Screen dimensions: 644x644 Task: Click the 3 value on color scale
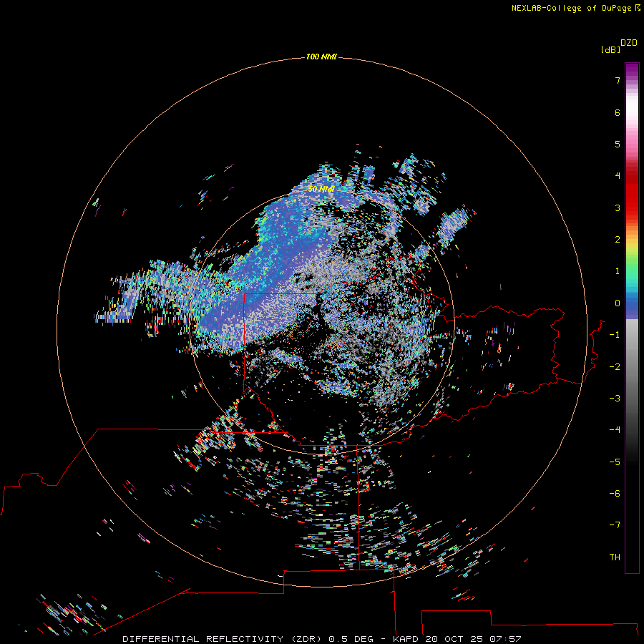pyautogui.click(x=618, y=208)
